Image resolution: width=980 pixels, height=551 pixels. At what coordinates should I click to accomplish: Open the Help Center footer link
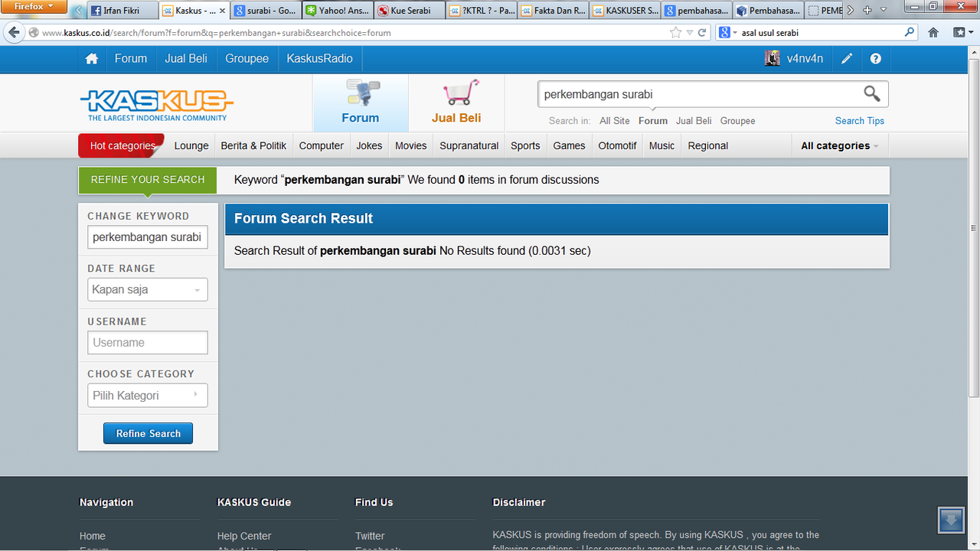244,536
